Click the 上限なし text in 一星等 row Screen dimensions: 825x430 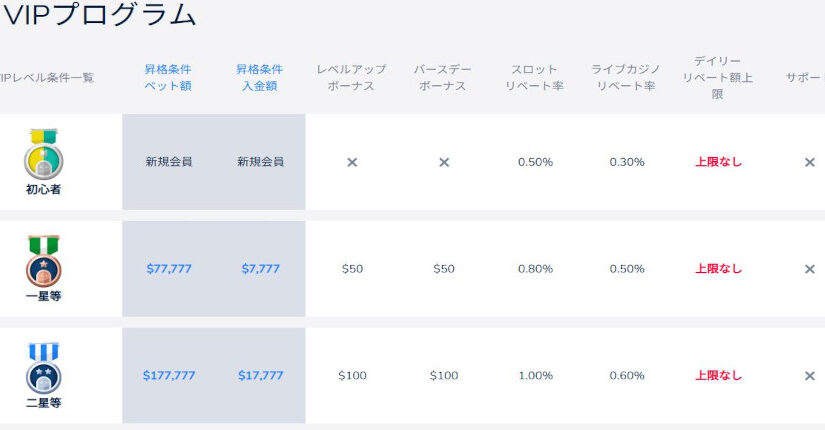click(719, 269)
